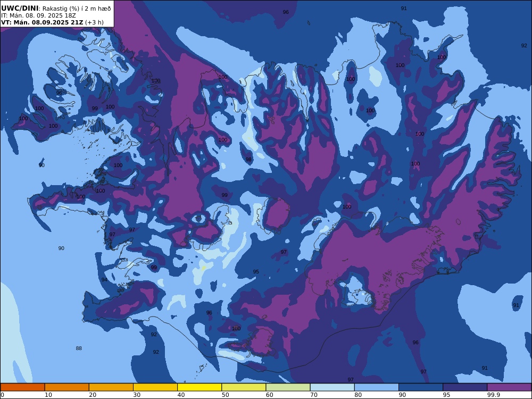Choose the very light blue 70–80 segment
The width and height of the screenshot is (532, 399).
(332, 387)
